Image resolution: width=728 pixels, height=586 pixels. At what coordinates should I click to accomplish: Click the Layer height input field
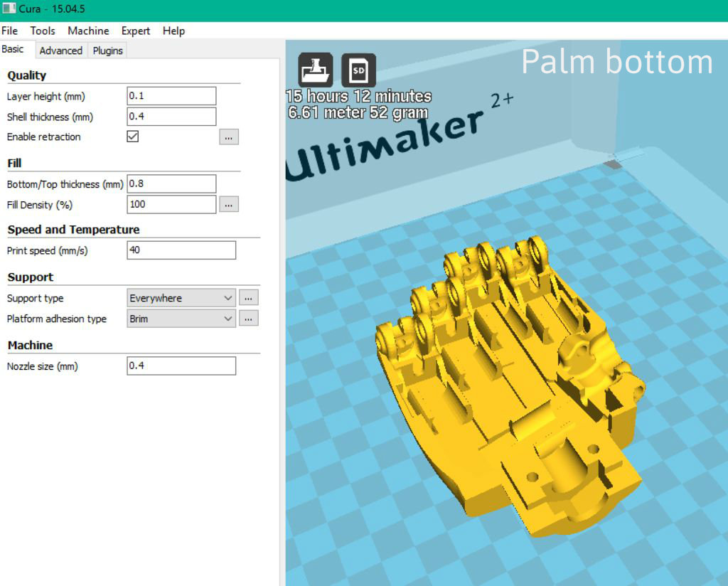[171, 96]
